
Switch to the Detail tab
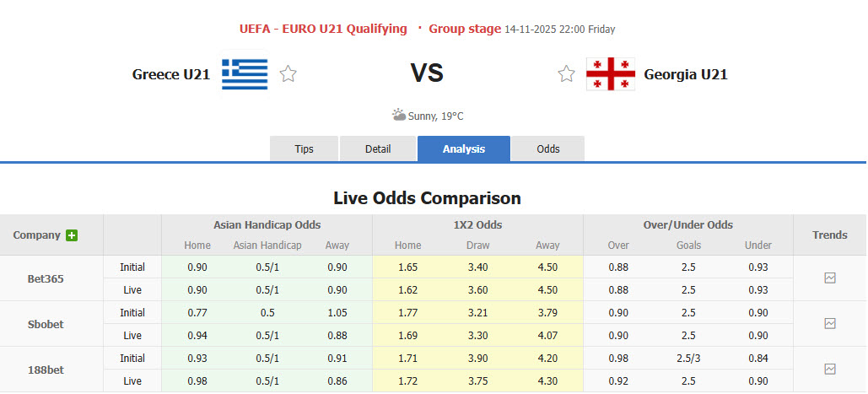[378, 148]
